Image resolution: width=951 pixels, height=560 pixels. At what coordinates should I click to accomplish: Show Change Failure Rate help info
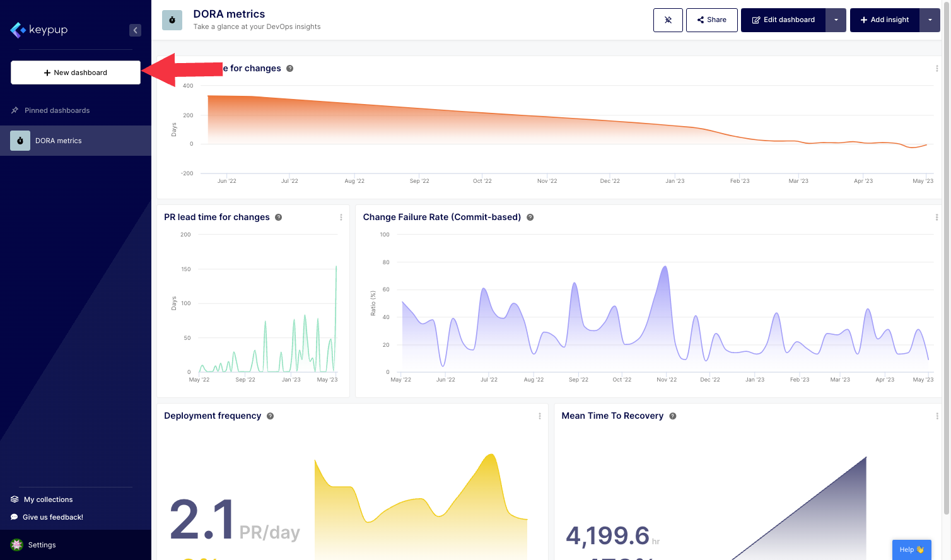pyautogui.click(x=530, y=218)
